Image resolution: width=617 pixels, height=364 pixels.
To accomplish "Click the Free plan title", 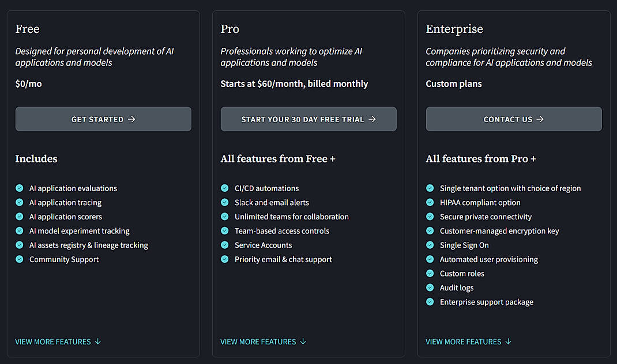I will 27,29.
